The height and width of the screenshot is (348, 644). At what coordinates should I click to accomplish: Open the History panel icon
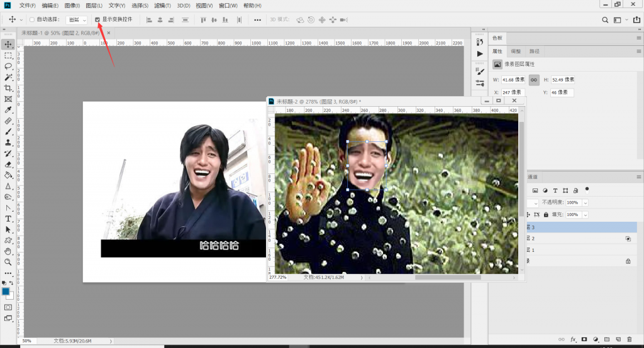pos(480,42)
